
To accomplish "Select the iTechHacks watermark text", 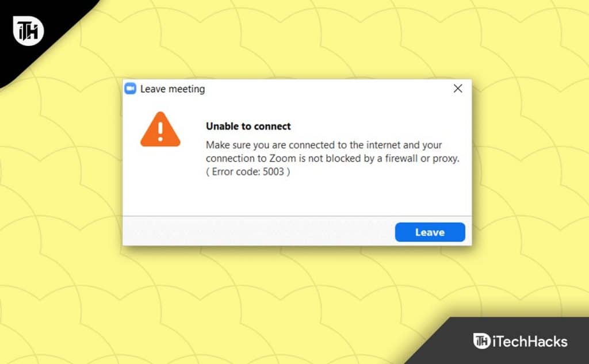I will point(530,342).
